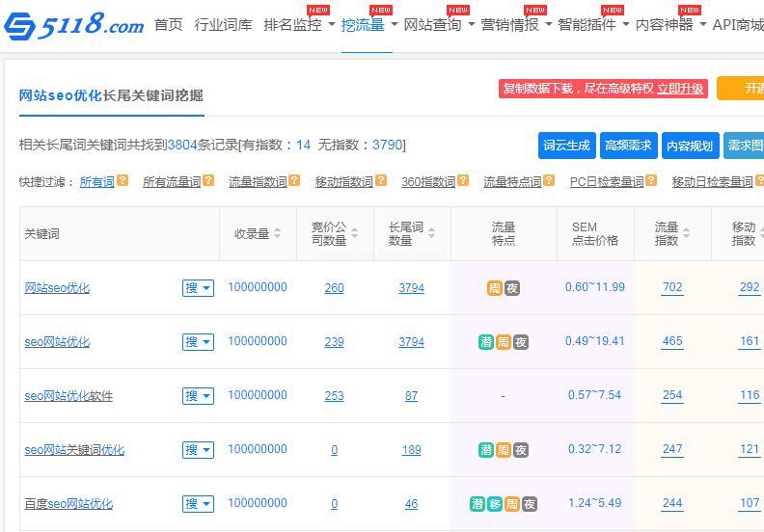Click help icon beside 流量指数词 filter
This screenshot has width=764, height=532.
(x=294, y=180)
